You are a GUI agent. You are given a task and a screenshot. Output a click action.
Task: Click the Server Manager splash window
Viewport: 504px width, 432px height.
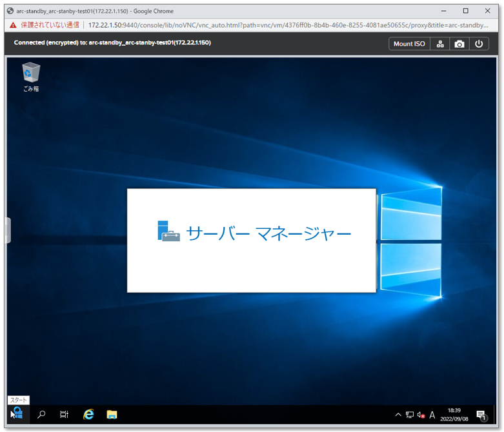(x=252, y=241)
